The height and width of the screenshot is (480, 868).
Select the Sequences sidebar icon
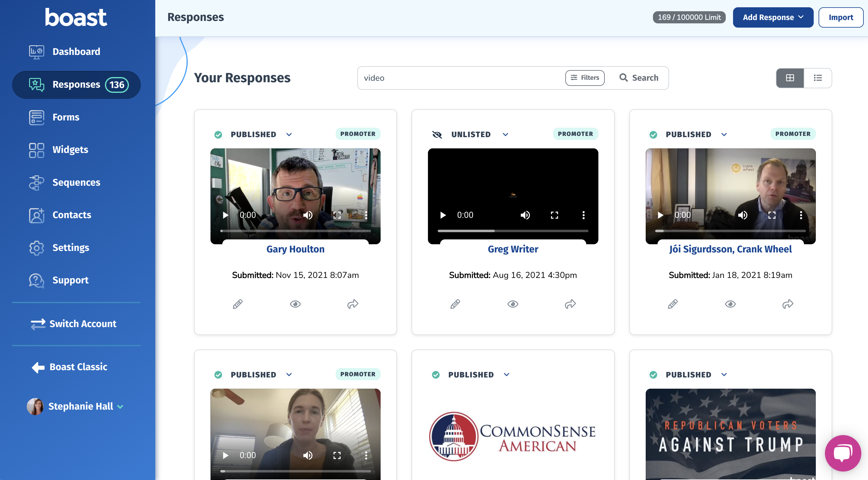[36, 182]
